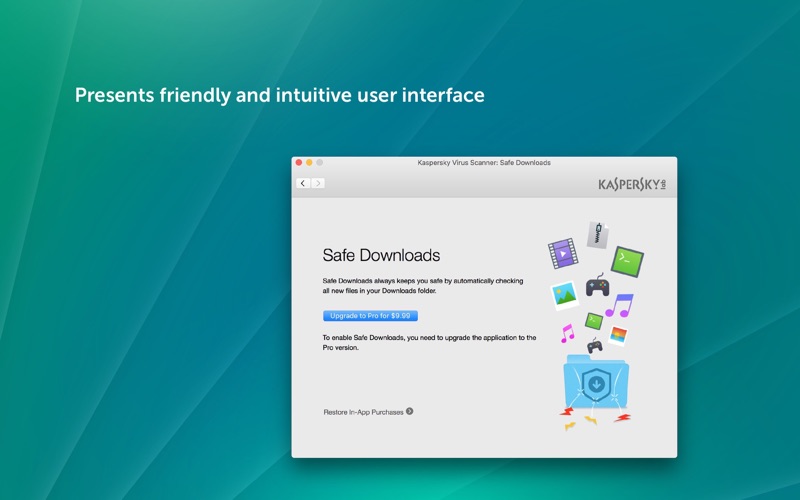The width and height of the screenshot is (800, 500).
Task: Click the large landscape photo icon
Action: click(564, 296)
